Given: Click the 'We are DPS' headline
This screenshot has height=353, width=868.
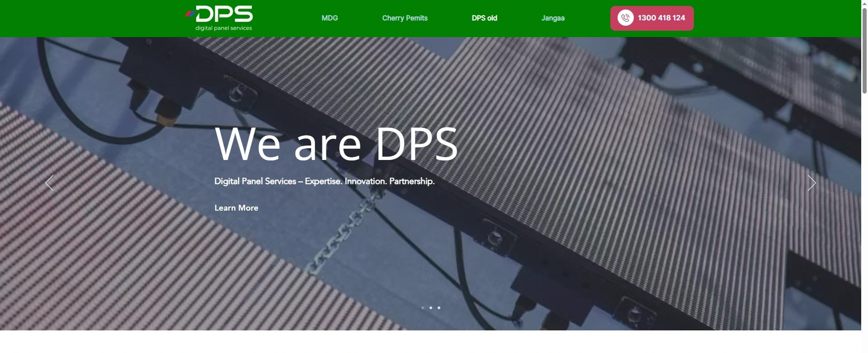Looking at the screenshot, I should click(336, 144).
